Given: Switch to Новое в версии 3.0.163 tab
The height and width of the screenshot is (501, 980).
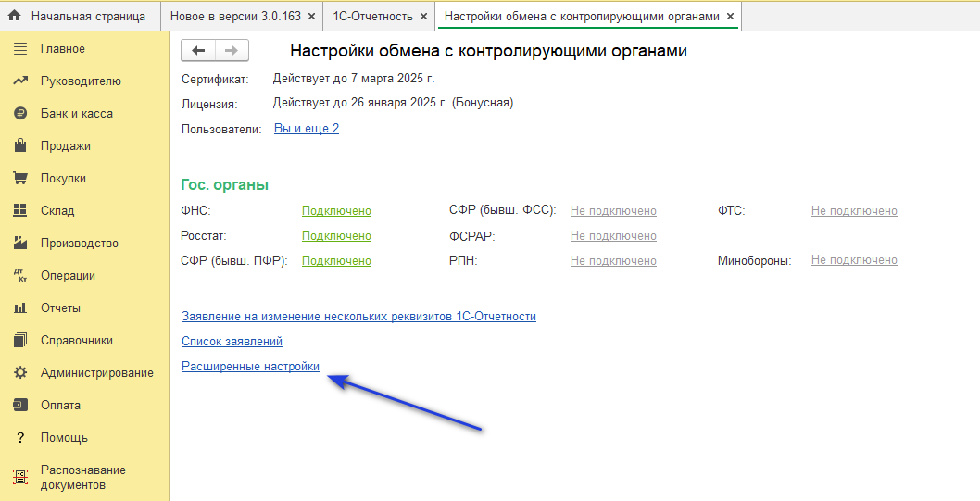Looking at the screenshot, I should (x=235, y=17).
